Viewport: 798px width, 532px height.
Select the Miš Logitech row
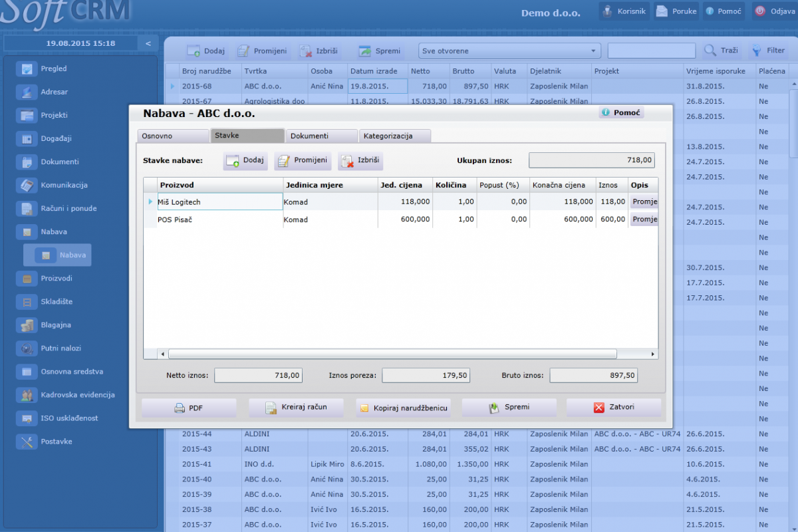point(401,201)
